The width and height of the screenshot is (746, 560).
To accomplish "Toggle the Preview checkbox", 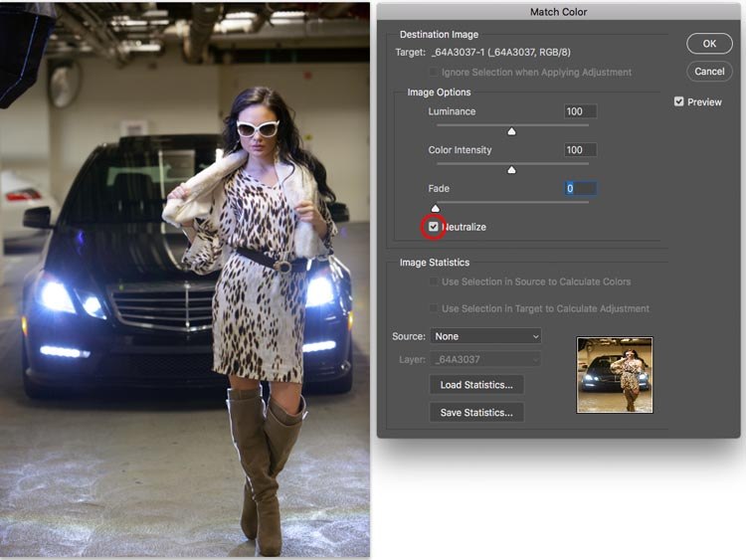I will pos(679,101).
